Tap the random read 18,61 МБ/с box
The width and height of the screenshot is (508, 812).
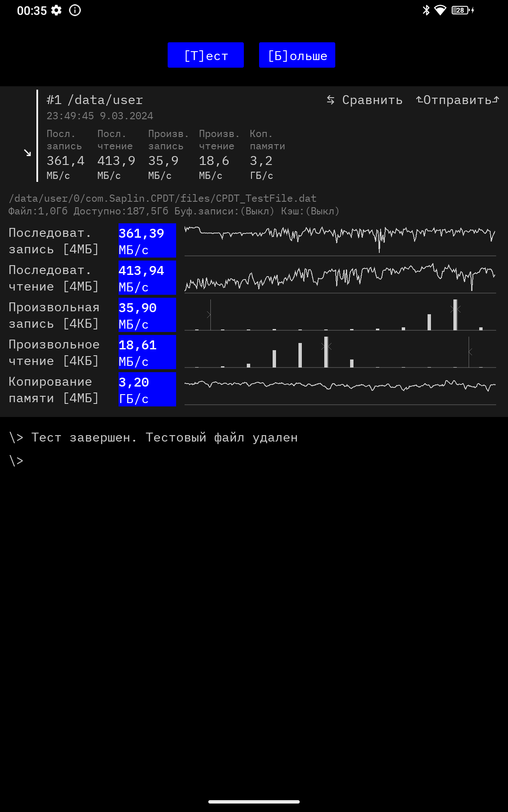(x=147, y=353)
